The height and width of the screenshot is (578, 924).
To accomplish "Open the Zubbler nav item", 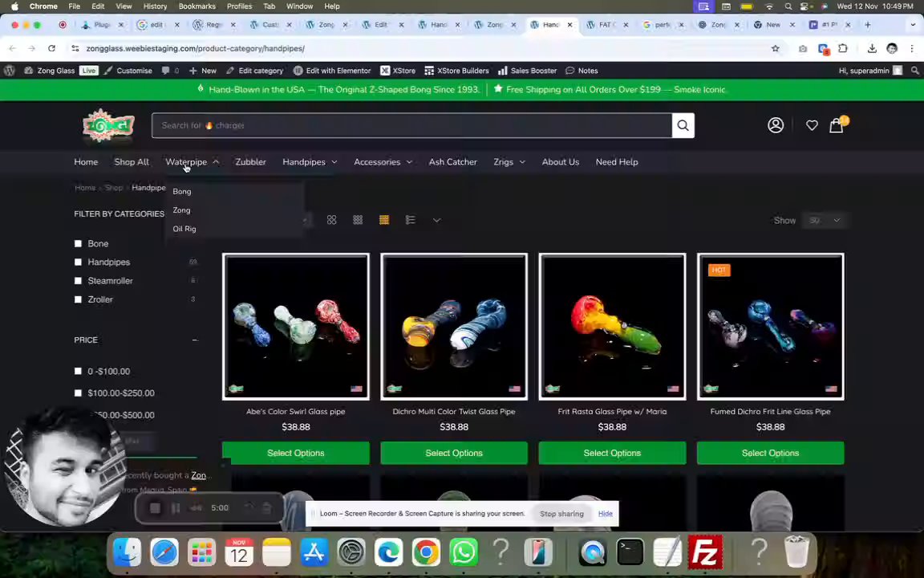I will pos(250,162).
